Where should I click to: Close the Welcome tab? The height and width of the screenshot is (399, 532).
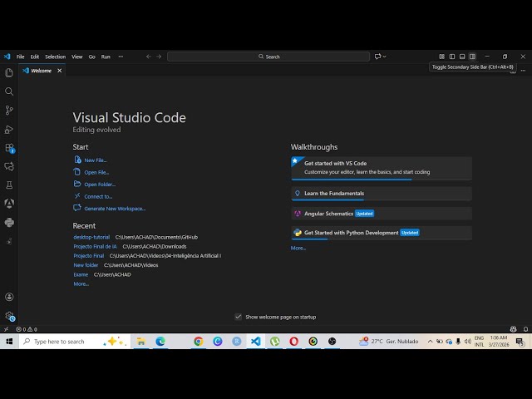click(x=60, y=71)
